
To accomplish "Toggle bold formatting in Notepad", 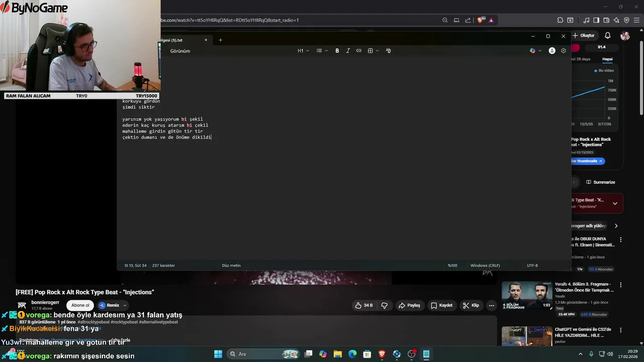I will click(337, 51).
